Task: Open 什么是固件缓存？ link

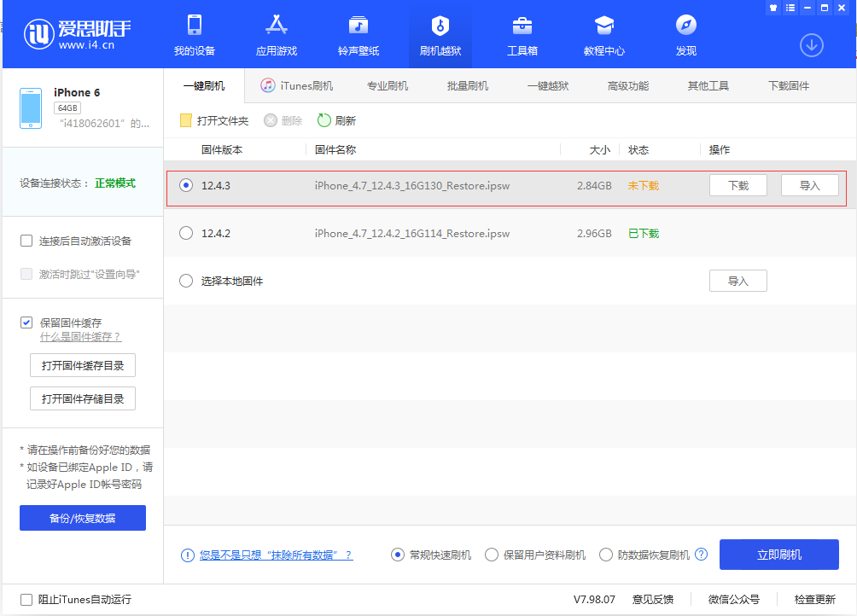Action: 80,337
